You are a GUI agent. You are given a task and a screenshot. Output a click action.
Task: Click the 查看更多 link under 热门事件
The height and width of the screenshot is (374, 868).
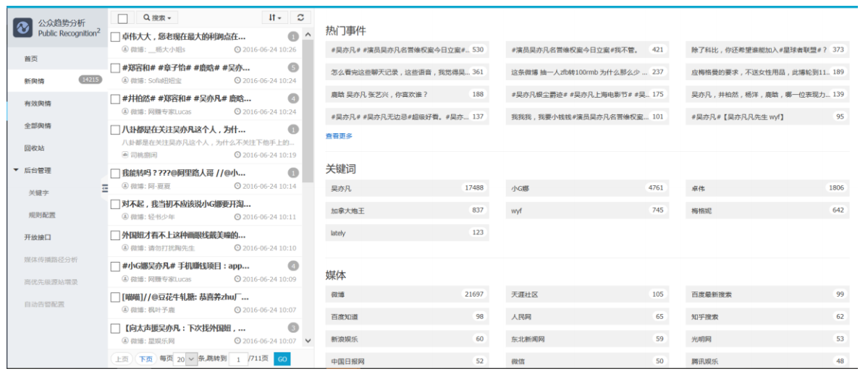[x=339, y=135]
